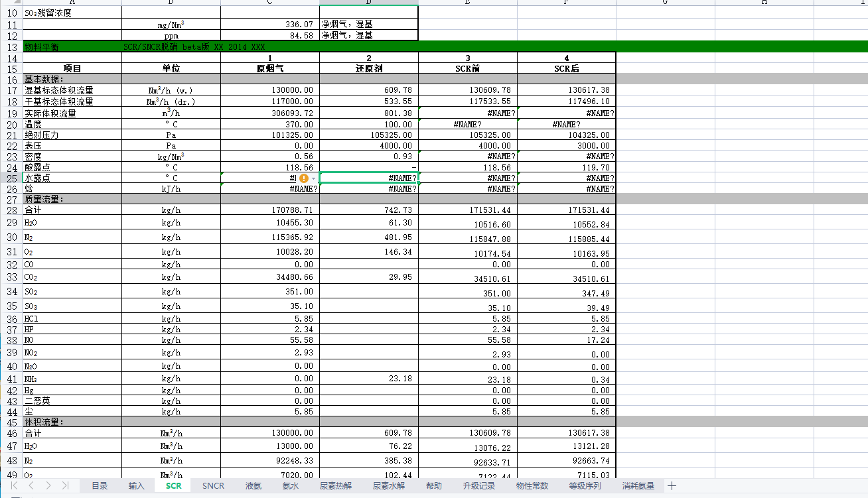The height and width of the screenshot is (498, 868).
Task: View the 升级记录 sheet tab
Action: tap(479, 486)
